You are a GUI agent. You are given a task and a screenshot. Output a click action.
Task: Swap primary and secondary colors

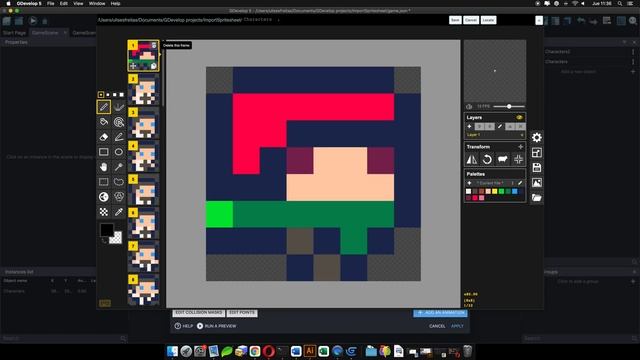point(104,240)
